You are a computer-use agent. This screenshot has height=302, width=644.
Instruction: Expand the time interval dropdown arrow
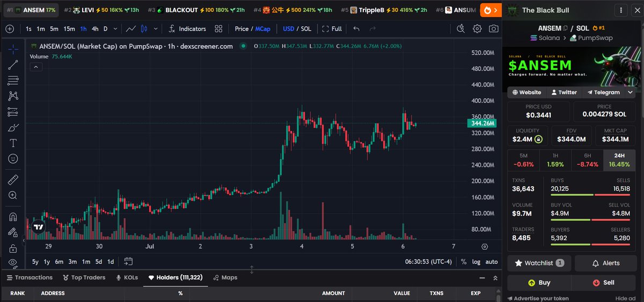[x=115, y=29]
